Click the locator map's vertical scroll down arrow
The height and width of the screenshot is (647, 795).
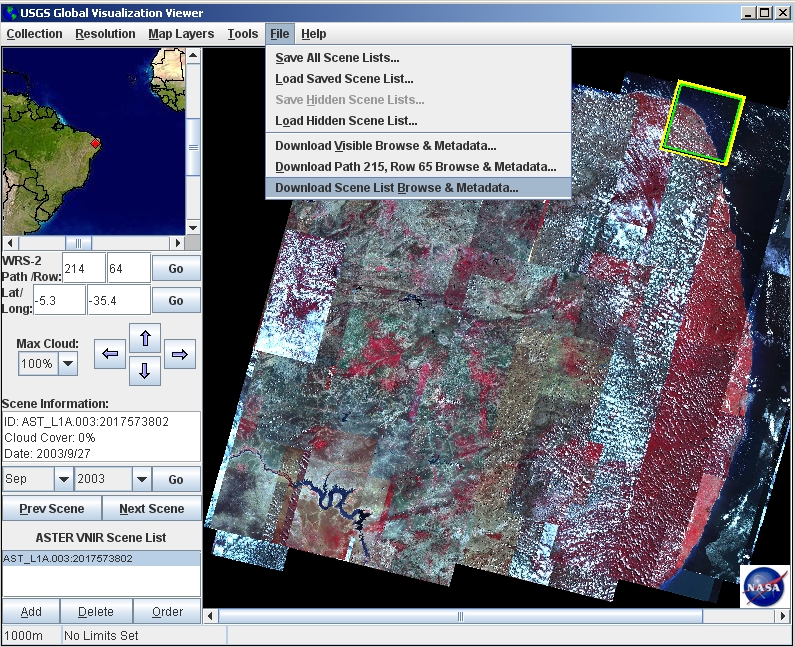click(x=193, y=228)
